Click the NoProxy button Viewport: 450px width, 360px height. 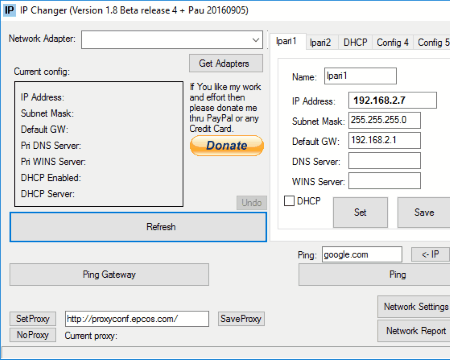pyautogui.click(x=33, y=335)
